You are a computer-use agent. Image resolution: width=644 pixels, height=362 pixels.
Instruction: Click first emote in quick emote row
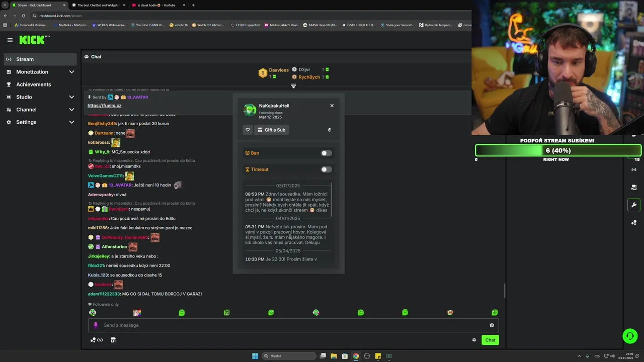(x=93, y=313)
